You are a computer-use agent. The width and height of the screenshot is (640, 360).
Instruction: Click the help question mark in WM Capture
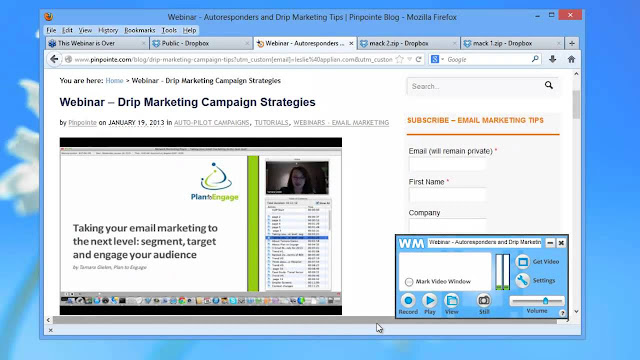click(x=562, y=313)
